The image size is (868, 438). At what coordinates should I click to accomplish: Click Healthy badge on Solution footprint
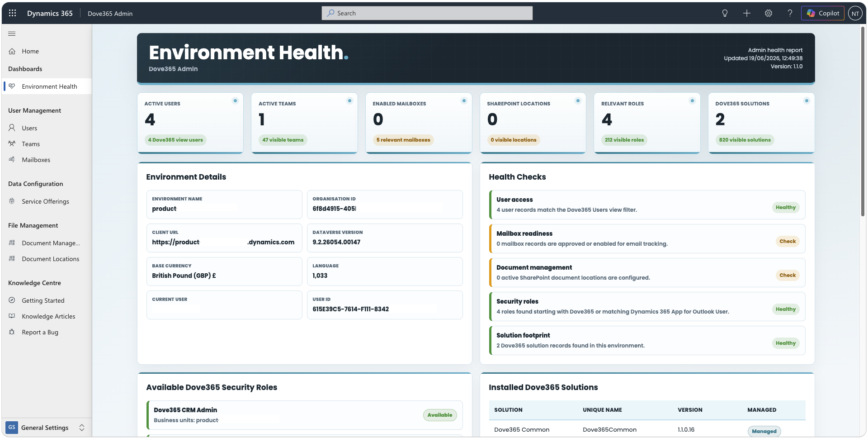click(x=786, y=343)
